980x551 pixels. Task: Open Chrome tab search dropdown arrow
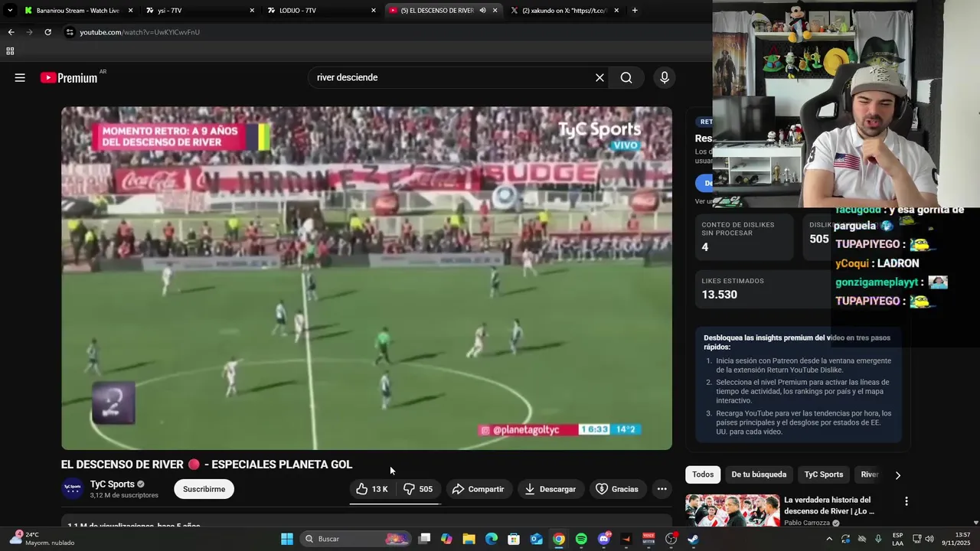pos(10,11)
